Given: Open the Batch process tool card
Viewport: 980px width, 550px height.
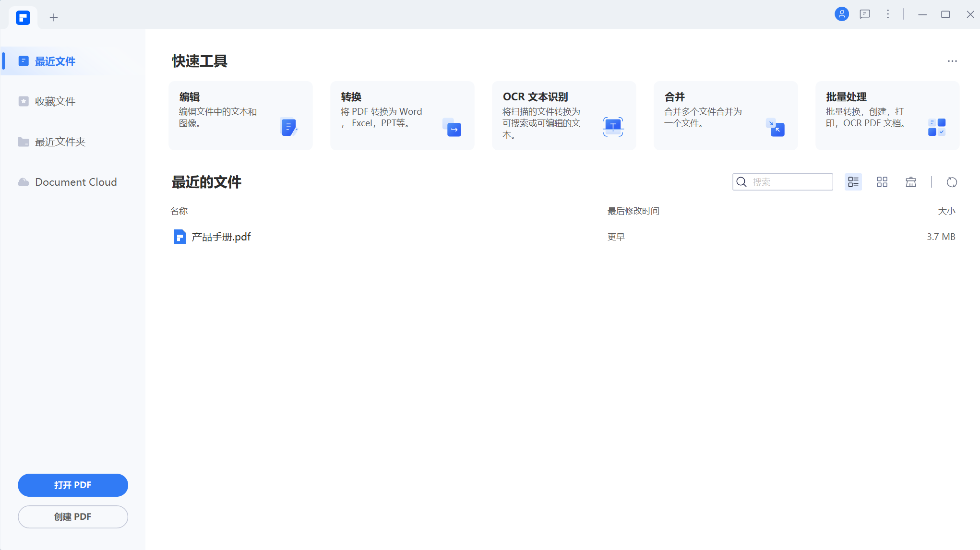Looking at the screenshot, I should pos(887,115).
